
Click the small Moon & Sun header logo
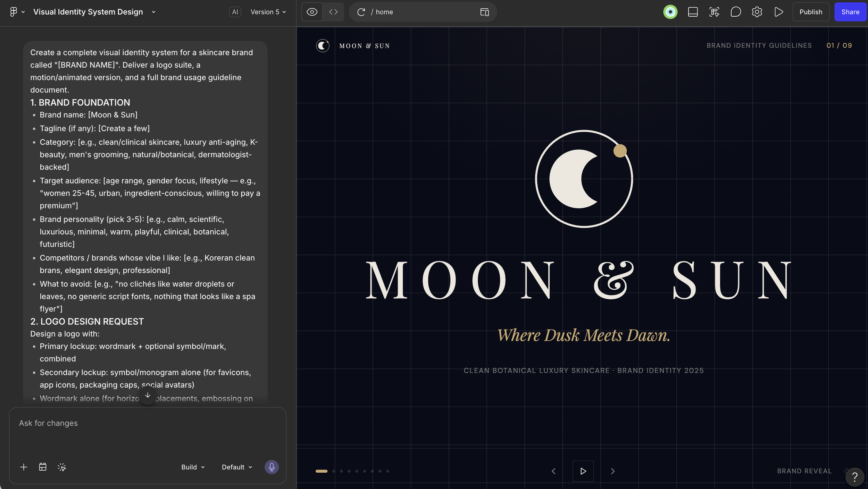click(323, 45)
